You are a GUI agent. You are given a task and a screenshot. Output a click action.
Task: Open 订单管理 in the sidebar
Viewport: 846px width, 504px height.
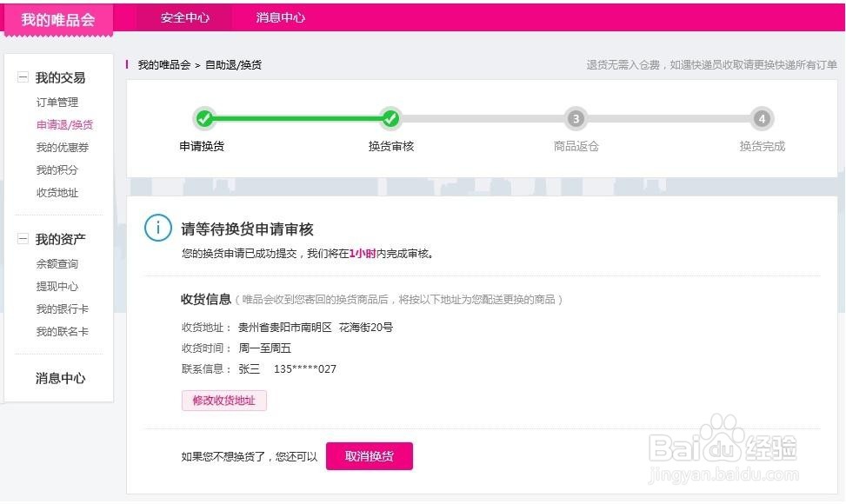click(57, 103)
